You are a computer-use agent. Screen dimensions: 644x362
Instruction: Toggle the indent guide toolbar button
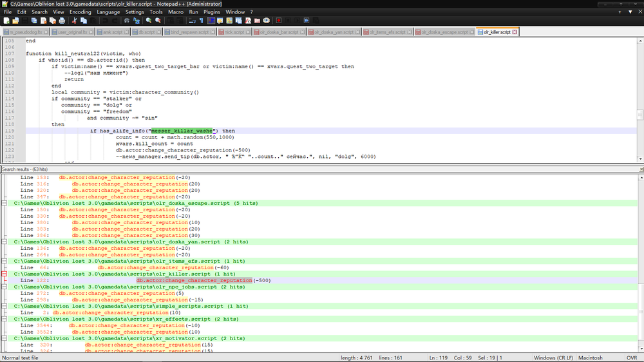[x=211, y=21]
